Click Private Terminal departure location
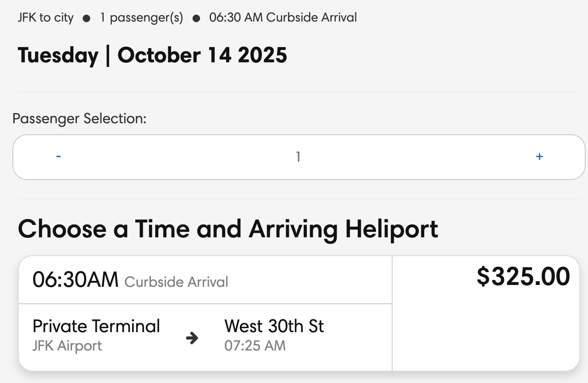 click(96, 326)
